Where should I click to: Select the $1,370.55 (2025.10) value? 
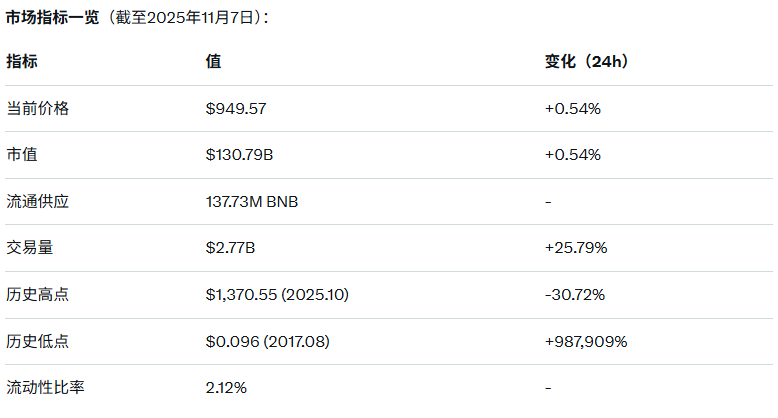(277, 295)
